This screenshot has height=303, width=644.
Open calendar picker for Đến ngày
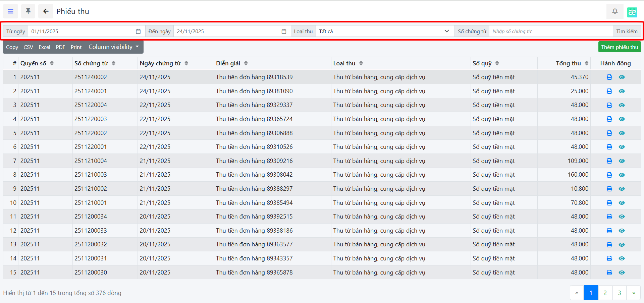284,32
